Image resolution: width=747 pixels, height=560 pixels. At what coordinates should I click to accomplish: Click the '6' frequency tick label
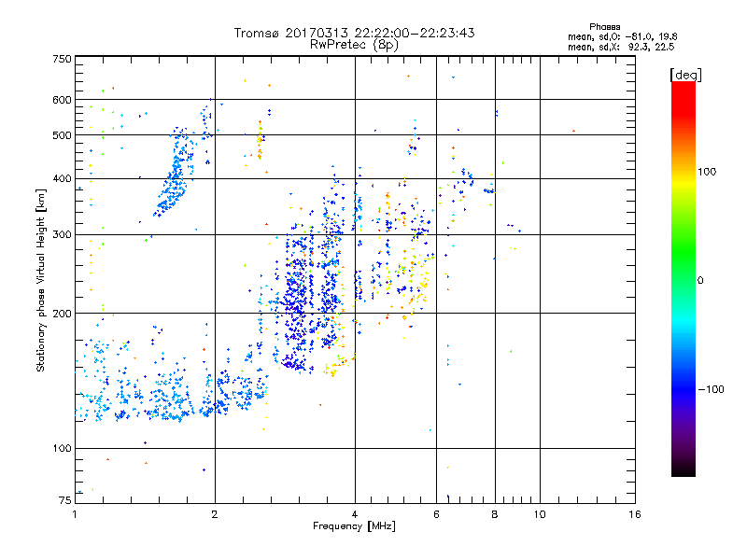click(x=436, y=514)
